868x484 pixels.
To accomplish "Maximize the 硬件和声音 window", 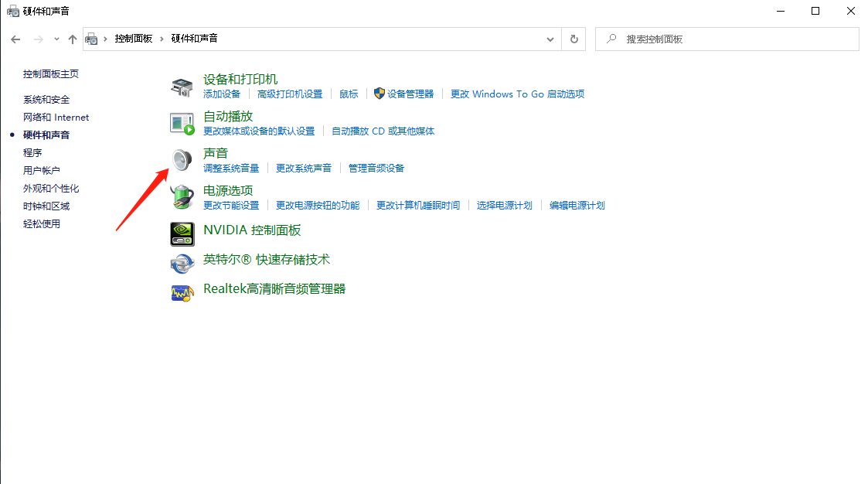I will click(815, 11).
